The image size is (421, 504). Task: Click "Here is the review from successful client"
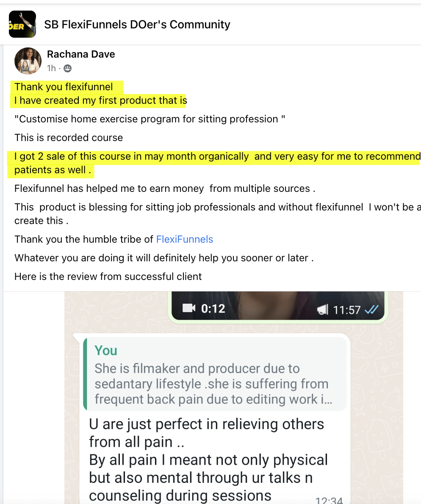(108, 277)
